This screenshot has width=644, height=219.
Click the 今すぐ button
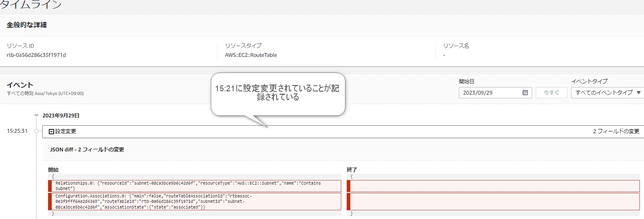coord(551,93)
